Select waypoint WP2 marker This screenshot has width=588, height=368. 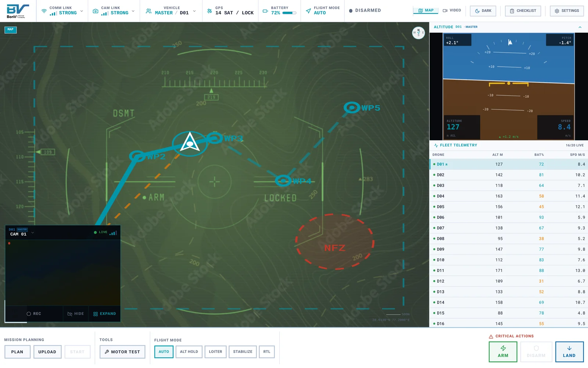tap(137, 156)
